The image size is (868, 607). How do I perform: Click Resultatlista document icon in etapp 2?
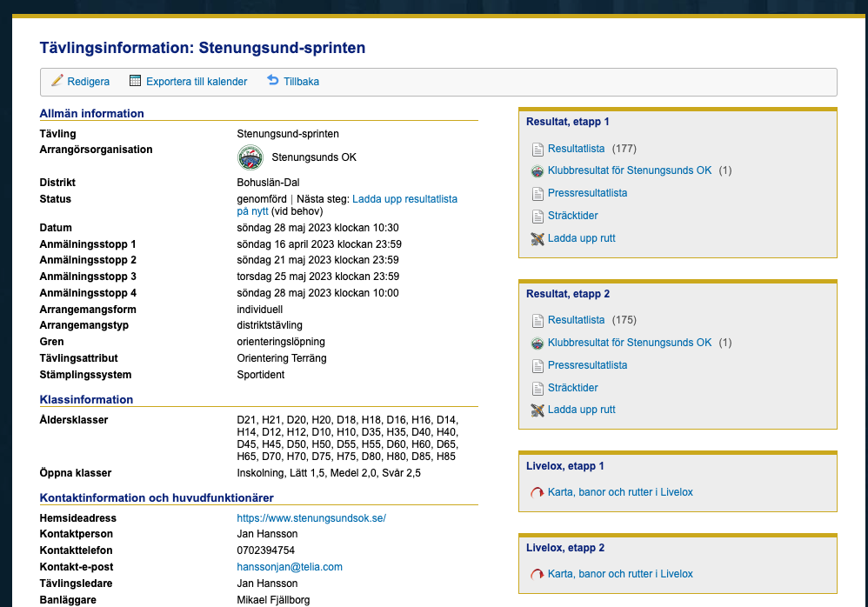coord(537,320)
